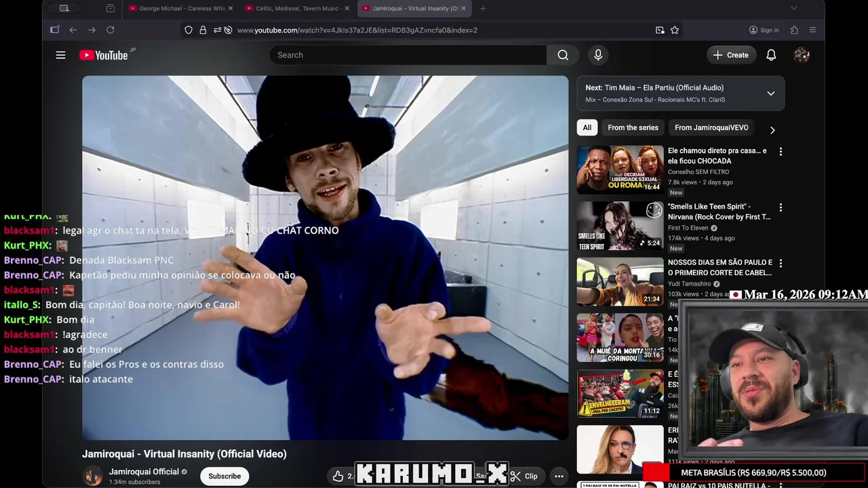The width and height of the screenshot is (868, 488).
Task: Open the account avatar menu
Action: click(802, 55)
